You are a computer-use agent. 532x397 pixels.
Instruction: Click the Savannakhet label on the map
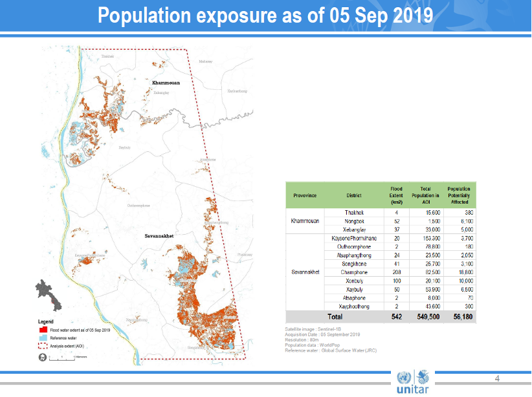click(157, 237)
